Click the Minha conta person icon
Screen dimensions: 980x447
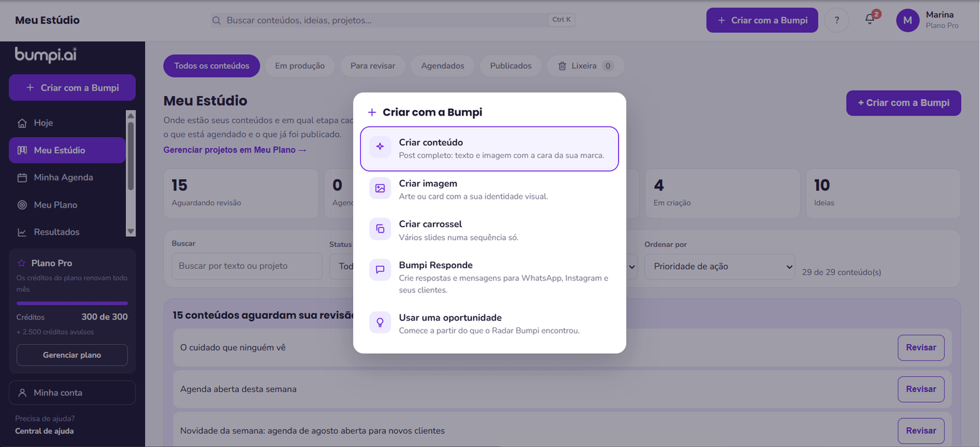pos(22,393)
